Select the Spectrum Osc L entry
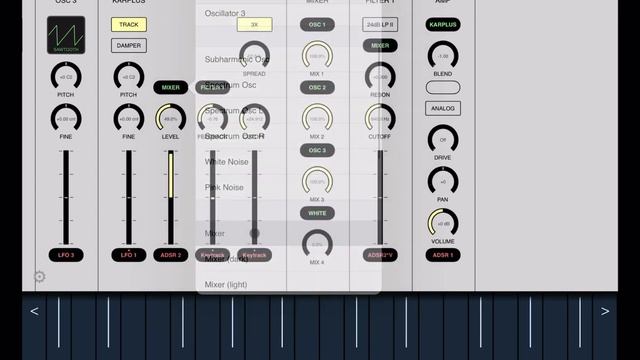Screen dimensions: 640x360 point(288,111)
